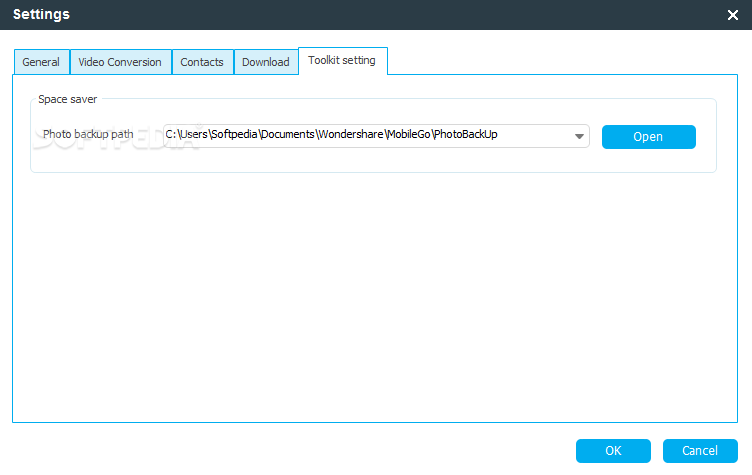The width and height of the screenshot is (752, 475).
Task: Select the Toolkit setting tab
Action: tap(342, 61)
